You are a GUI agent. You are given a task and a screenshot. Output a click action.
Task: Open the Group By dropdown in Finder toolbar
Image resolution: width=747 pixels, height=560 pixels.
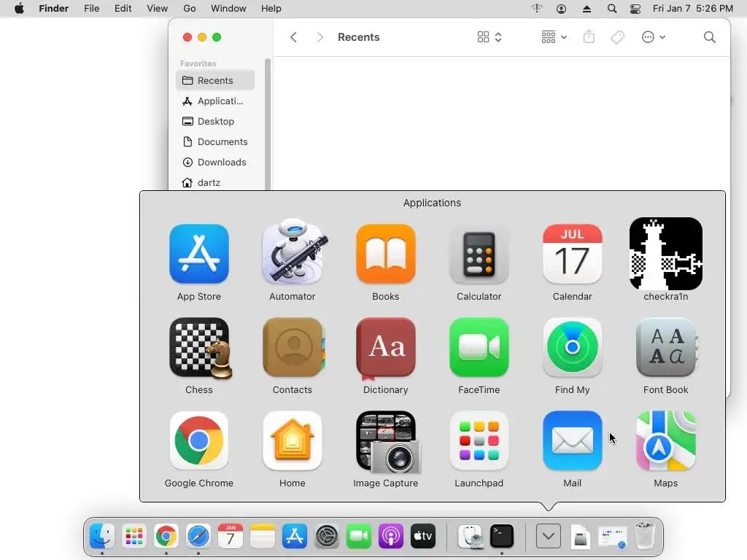click(x=554, y=37)
